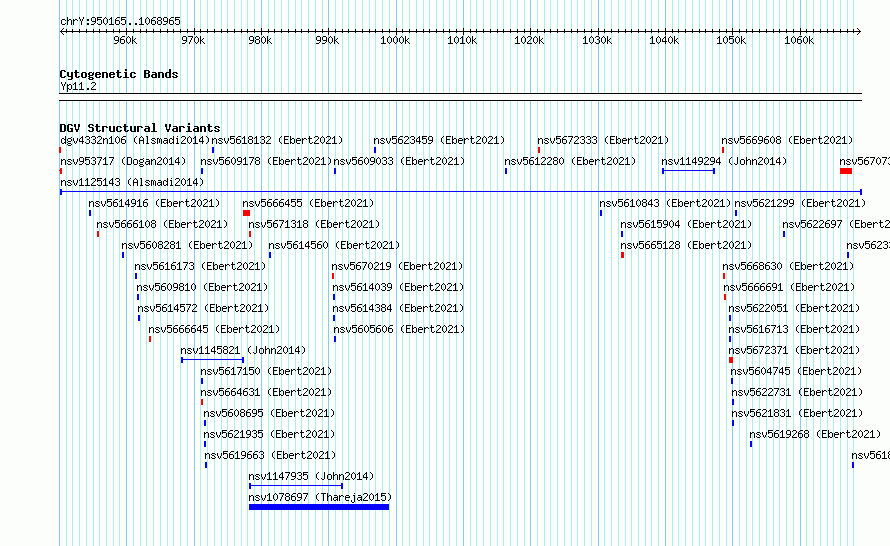Open nsv5614916 (Ebert2021) variant
890x546 pixels.
point(154,203)
